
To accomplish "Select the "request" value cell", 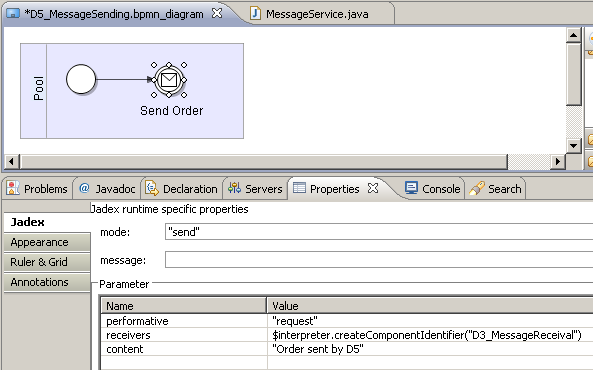I will [430, 321].
